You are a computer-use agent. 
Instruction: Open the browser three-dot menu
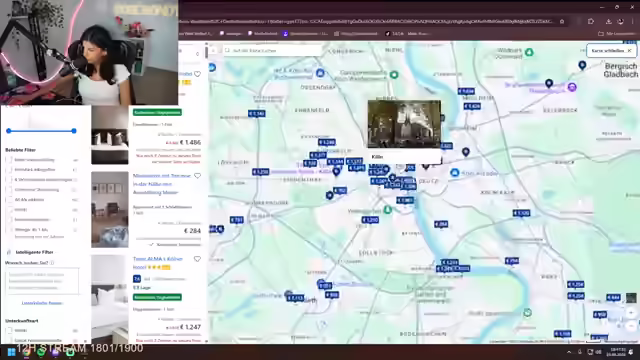[x=633, y=22]
